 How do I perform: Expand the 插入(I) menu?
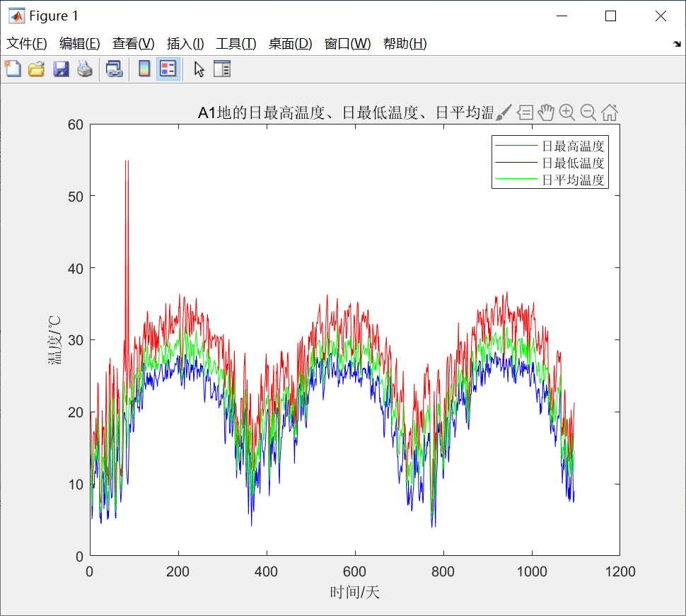pos(185,44)
